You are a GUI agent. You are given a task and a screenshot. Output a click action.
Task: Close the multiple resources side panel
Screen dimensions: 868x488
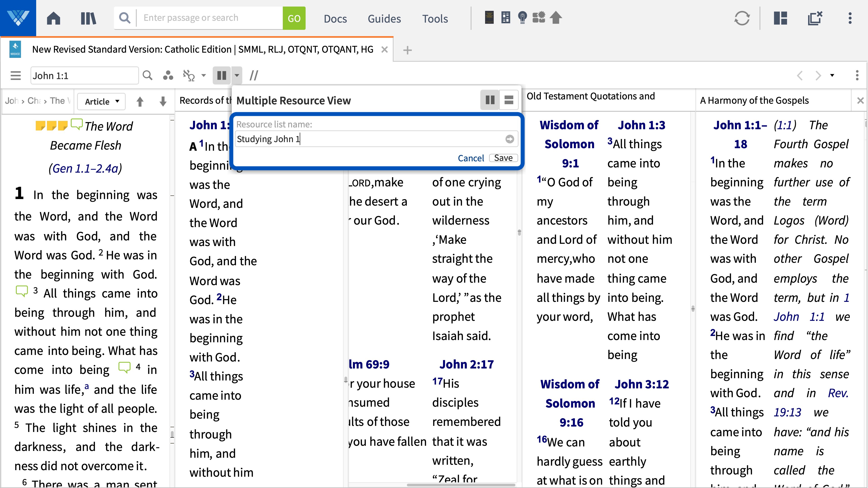(x=860, y=100)
